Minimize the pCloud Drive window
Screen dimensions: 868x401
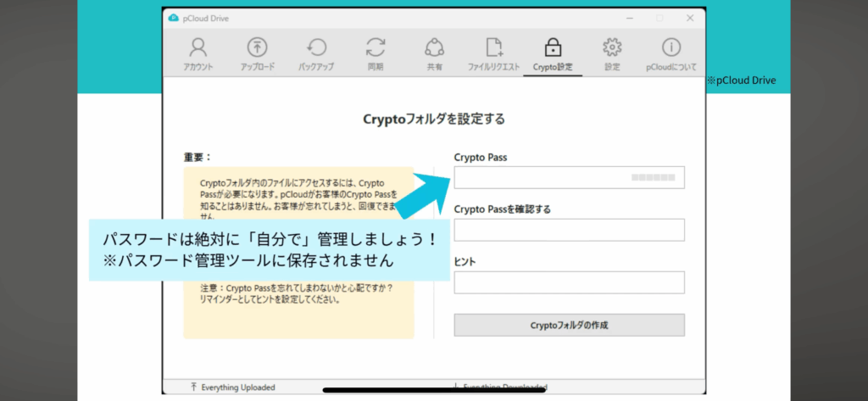(x=630, y=19)
